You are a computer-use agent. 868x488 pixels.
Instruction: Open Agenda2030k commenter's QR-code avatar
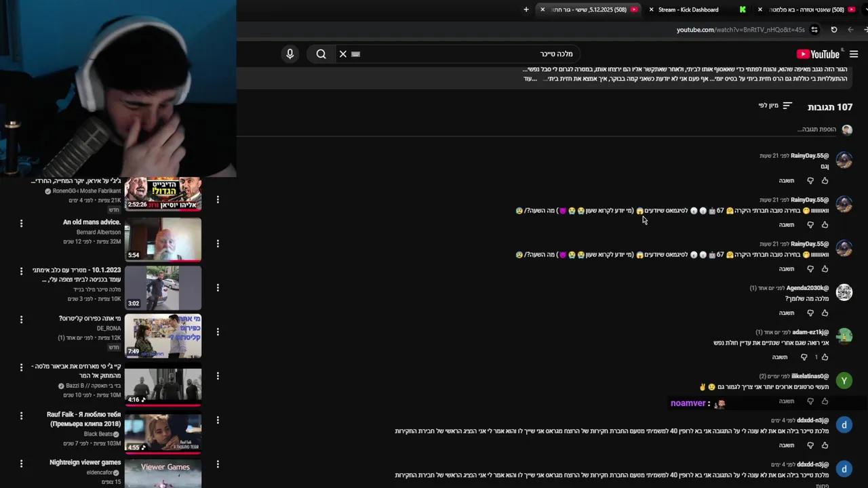click(x=844, y=292)
